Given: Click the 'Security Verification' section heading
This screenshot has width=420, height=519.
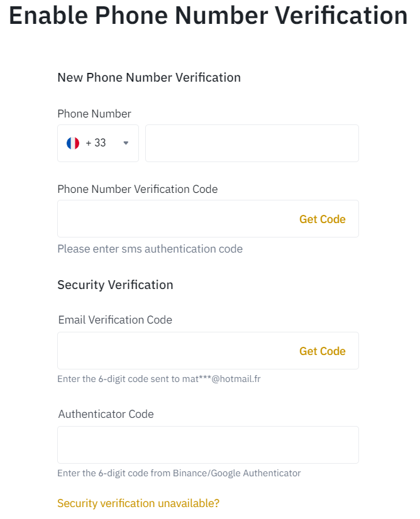Looking at the screenshot, I should pyautogui.click(x=115, y=285).
